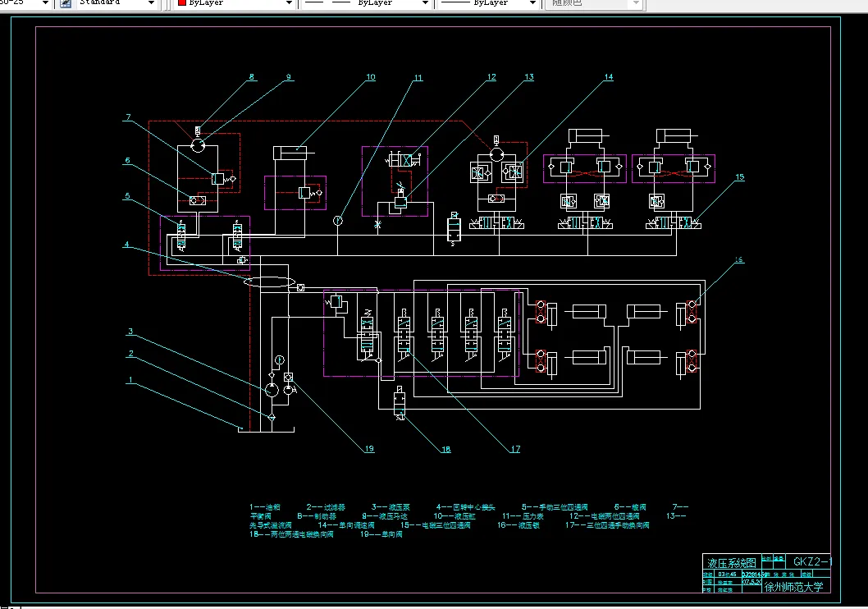868x609 pixels.
Task: Select callout number 16 label
Action: [739, 259]
